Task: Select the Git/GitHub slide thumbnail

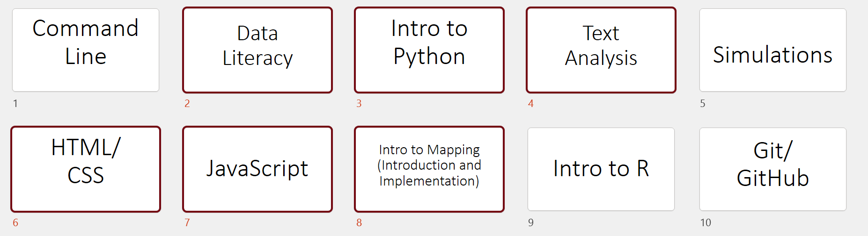Action: (x=773, y=169)
